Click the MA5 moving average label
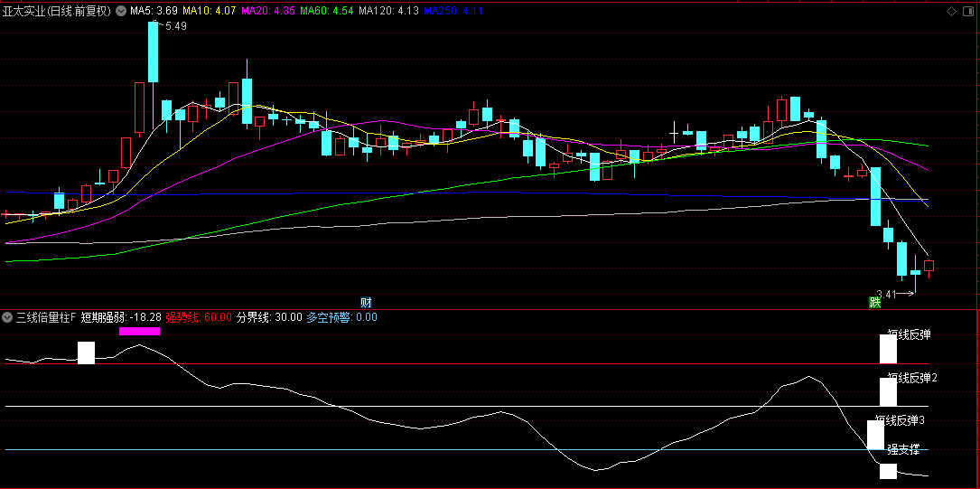 (x=153, y=12)
